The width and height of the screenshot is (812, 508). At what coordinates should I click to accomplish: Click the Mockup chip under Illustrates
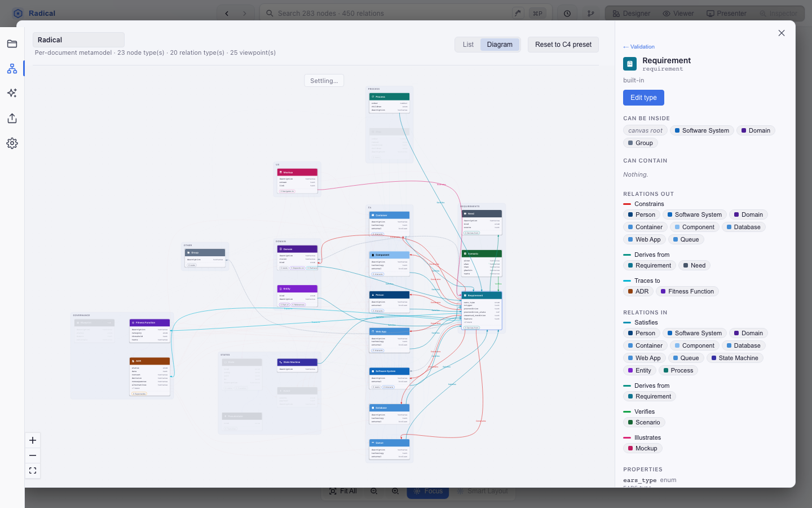[x=643, y=449]
